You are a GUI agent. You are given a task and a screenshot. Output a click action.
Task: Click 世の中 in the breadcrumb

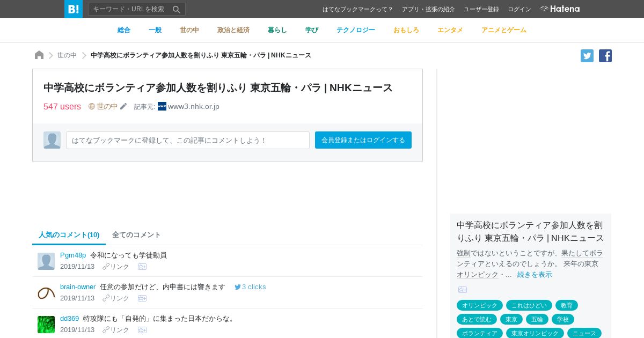67,55
